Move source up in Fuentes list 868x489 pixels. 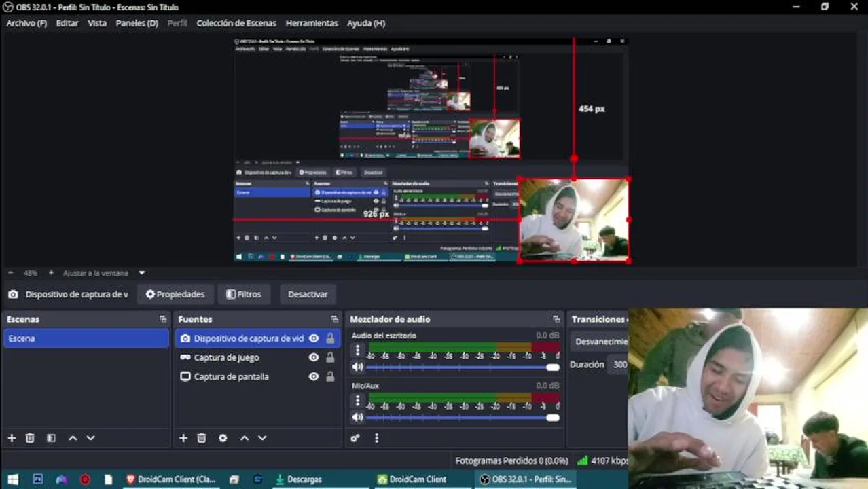245,438
